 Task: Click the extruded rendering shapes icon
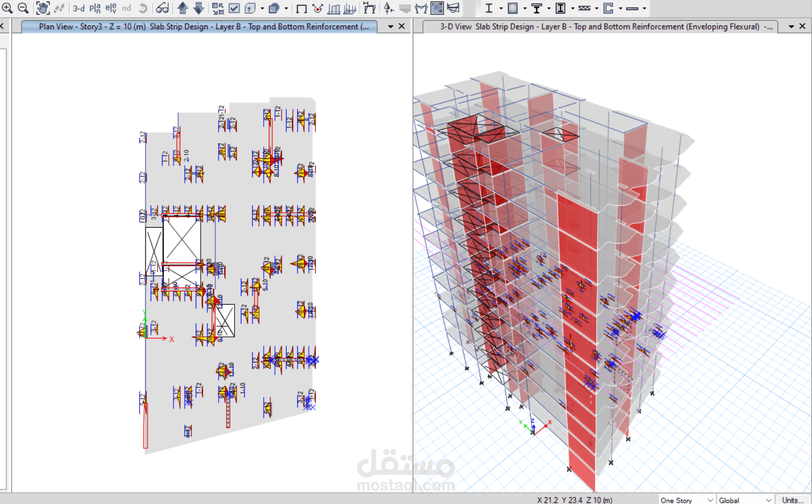tap(274, 8)
